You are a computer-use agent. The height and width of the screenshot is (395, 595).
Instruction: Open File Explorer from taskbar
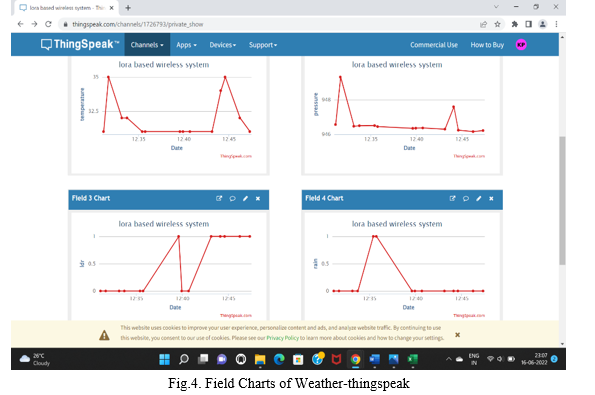pos(260,359)
